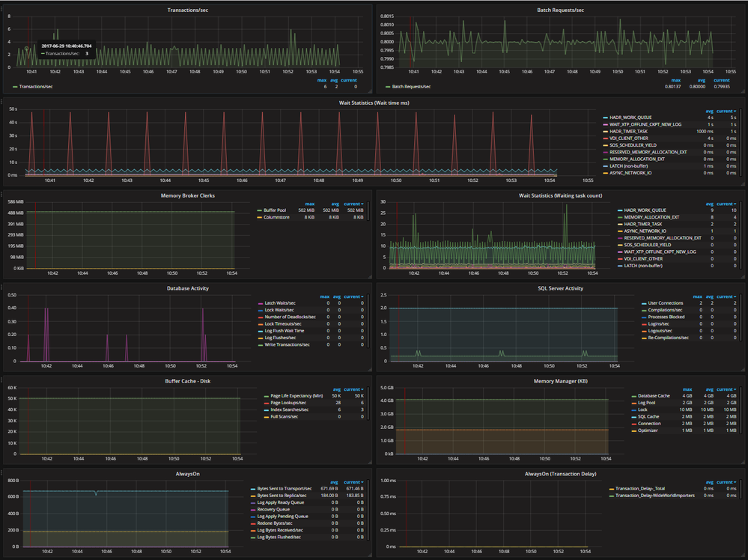Click the Bytes Sent to Transport/sec color marker

(253, 489)
